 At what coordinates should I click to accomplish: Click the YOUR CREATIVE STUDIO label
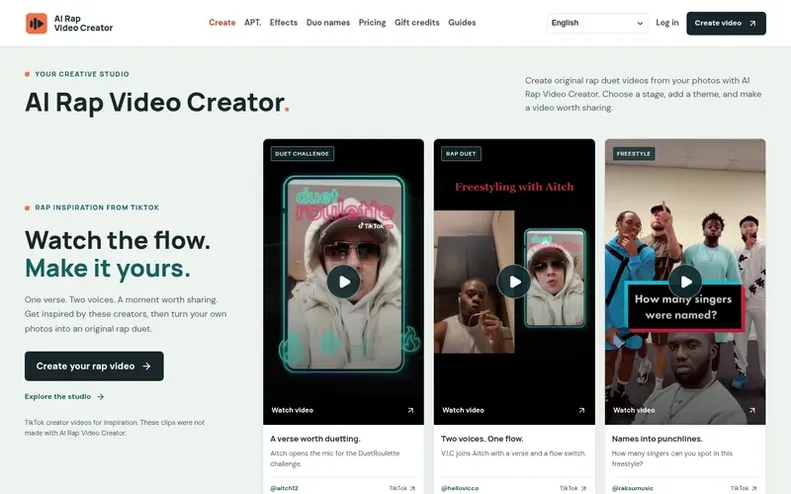[82, 74]
